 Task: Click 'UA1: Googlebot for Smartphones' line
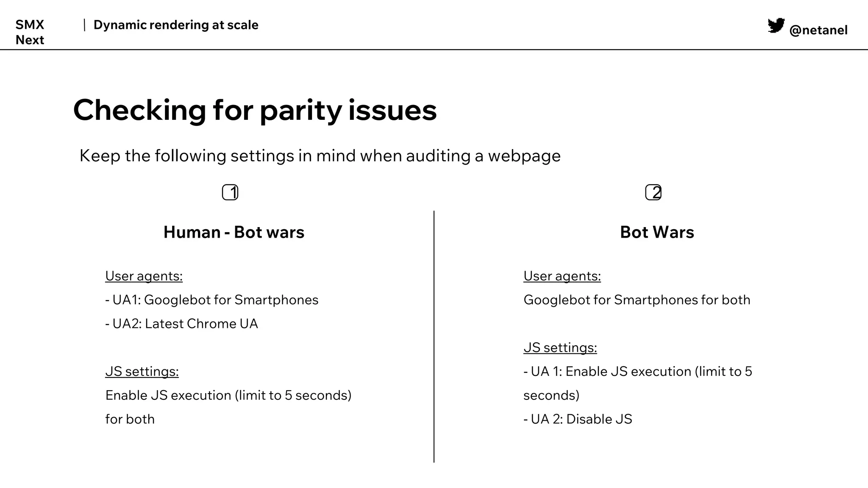tap(212, 300)
